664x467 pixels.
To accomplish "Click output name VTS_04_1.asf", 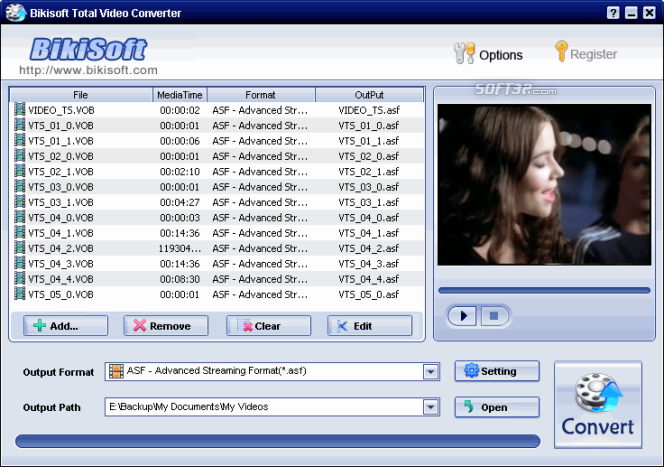I will [x=369, y=233].
